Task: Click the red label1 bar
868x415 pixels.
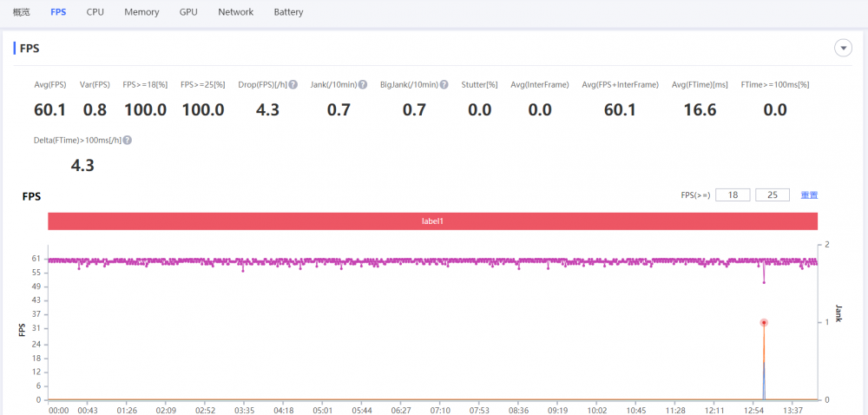Action: click(x=433, y=221)
